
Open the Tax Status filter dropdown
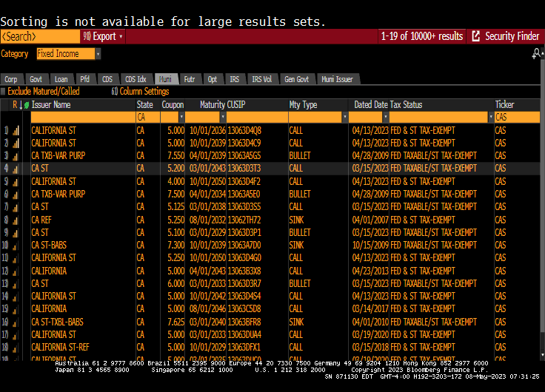(x=488, y=118)
